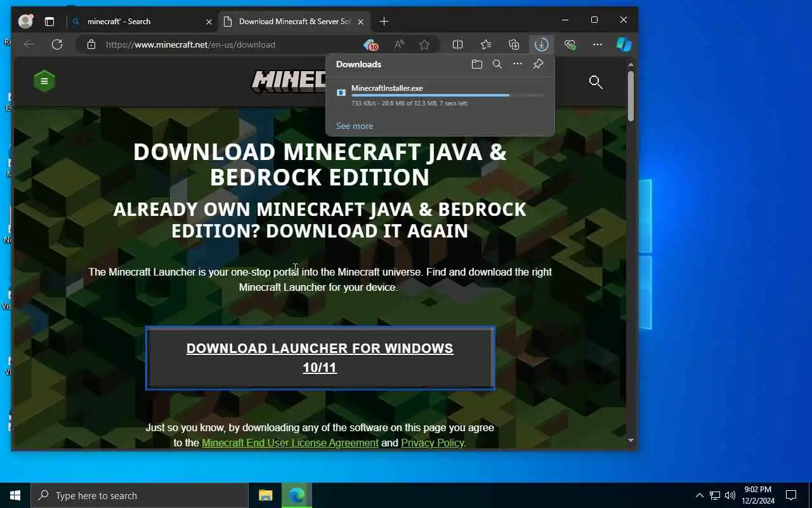Open the shopping tag icon with badge 10
Viewport: 812px width, 508px height.
click(370, 44)
